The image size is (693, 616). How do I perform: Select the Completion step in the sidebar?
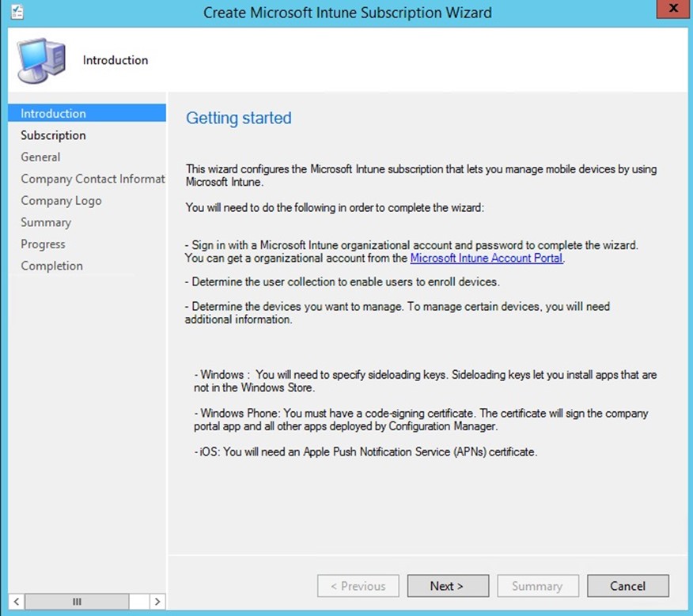(51, 266)
